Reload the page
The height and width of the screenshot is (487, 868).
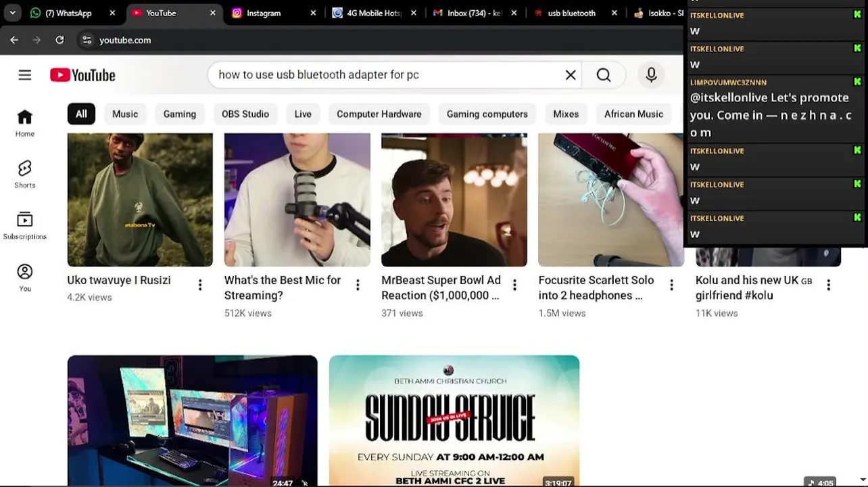tap(59, 40)
